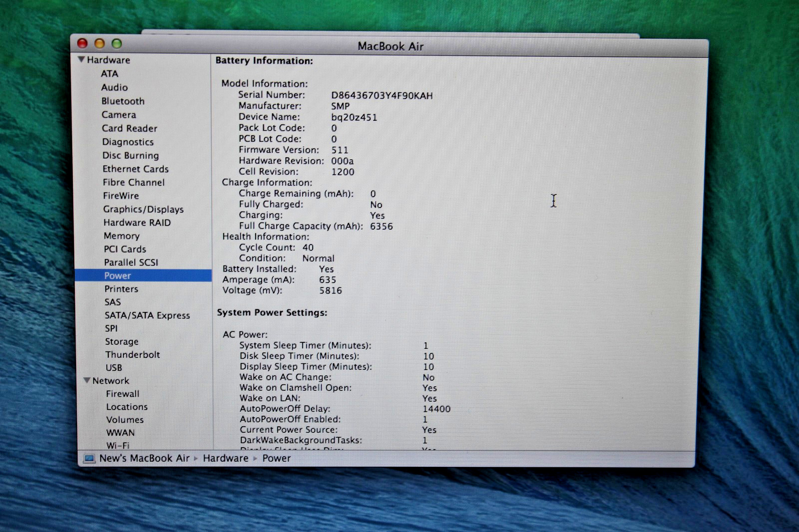Select the Network category heading
Image resolution: width=799 pixels, height=532 pixels.
111,380
